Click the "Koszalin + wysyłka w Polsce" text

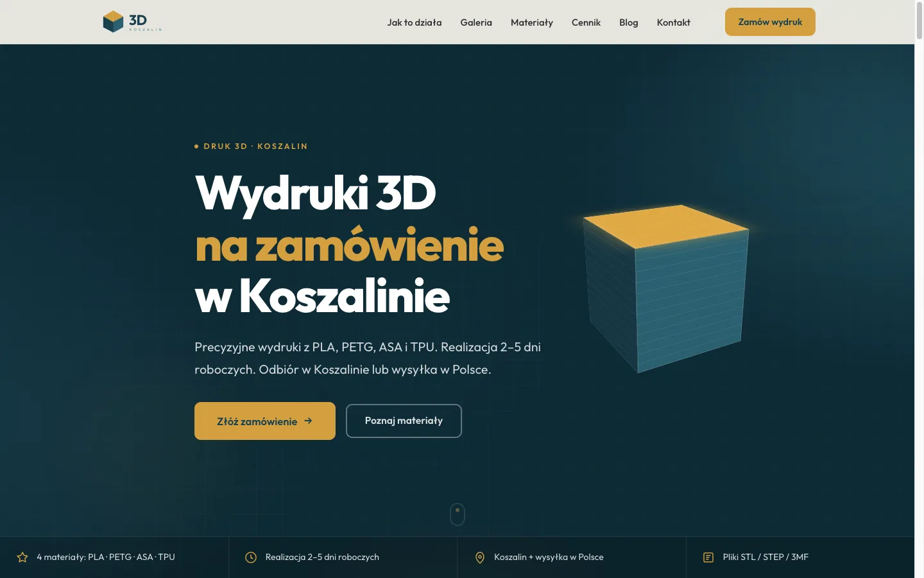click(x=549, y=557)
